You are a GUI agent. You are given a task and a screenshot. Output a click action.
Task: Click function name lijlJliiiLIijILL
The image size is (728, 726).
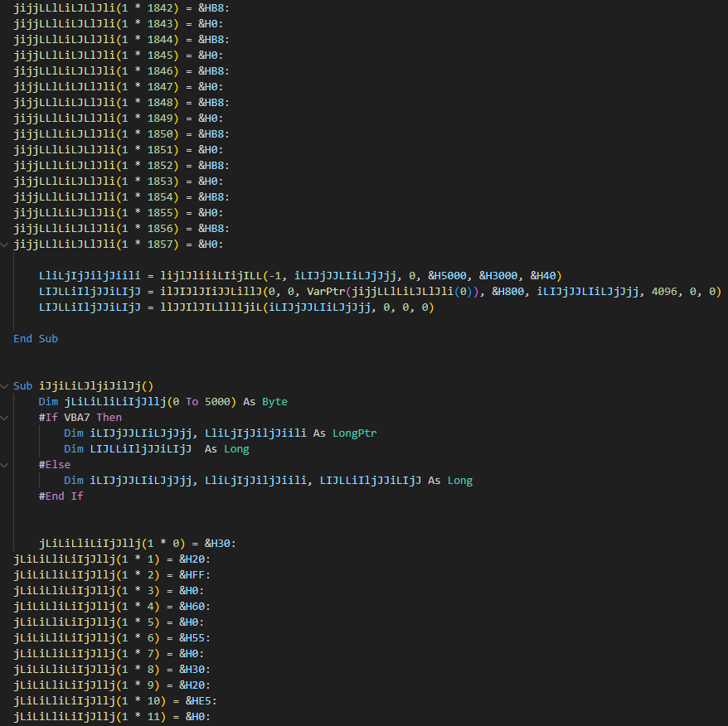(x=211, y=276)
